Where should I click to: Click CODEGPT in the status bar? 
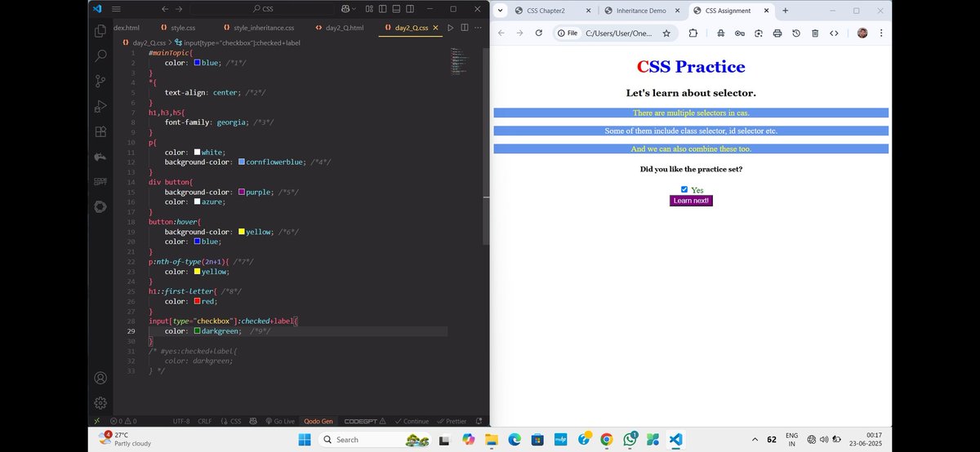[364, 421]
